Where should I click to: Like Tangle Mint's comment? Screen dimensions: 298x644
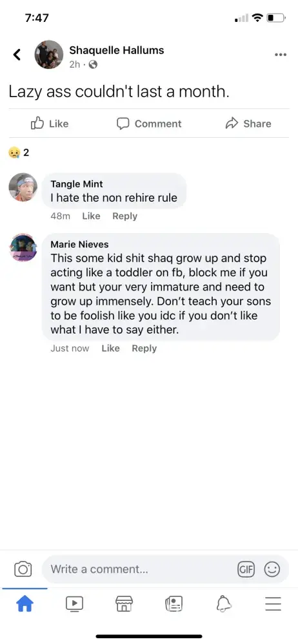pos(91,216)
